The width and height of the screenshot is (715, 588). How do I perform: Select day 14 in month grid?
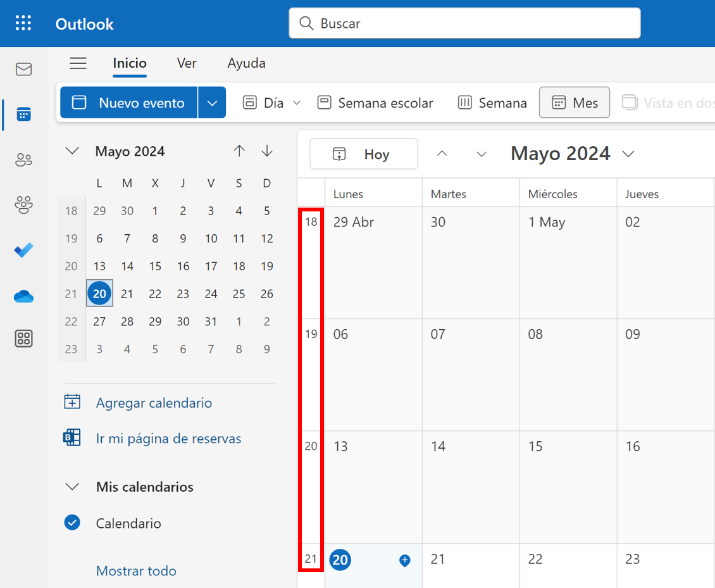point(471,487)
